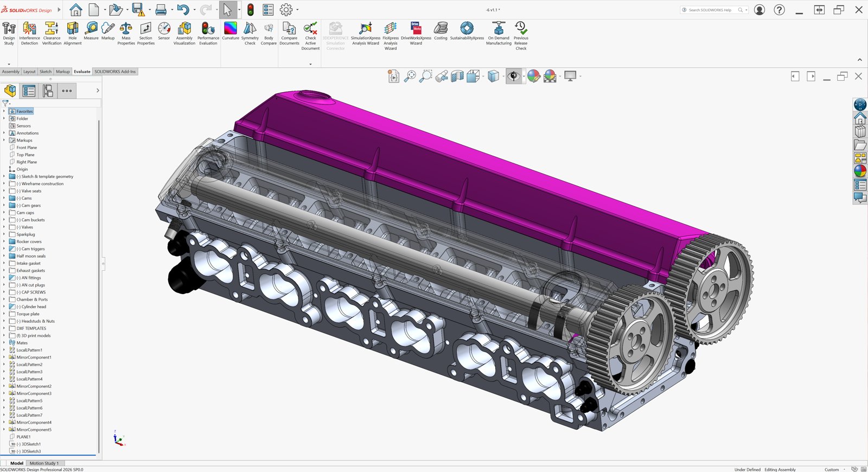The image size is (868, 472).
Task: Open the Costing tool
Action: coord(441,31)
